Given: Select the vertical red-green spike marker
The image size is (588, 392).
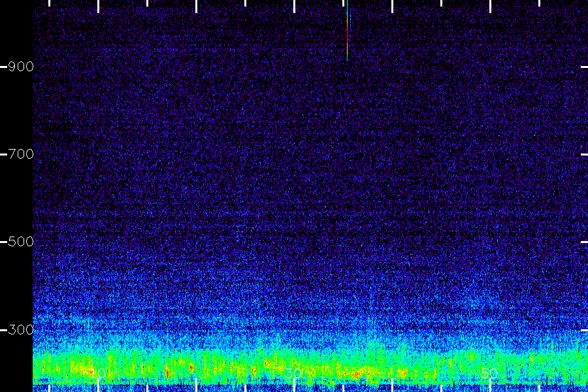Looking at the screenshot, I should [x=348, y=30].
